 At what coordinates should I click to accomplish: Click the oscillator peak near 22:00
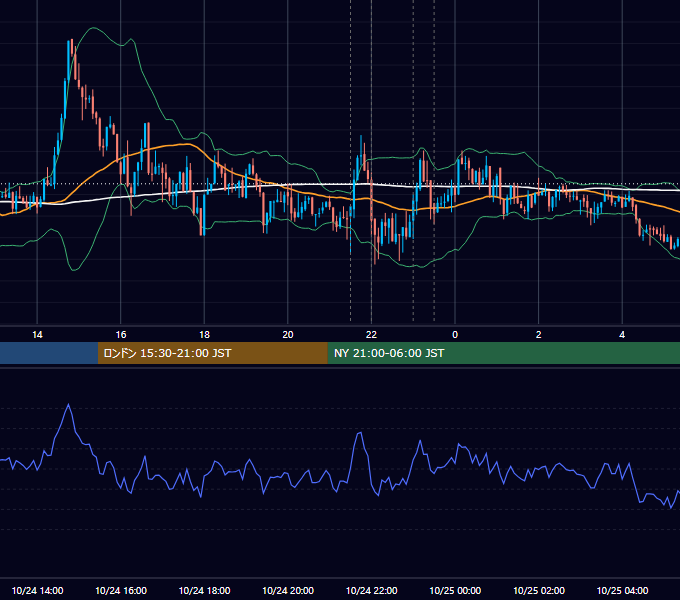pyautogui.click(x=360, y=433)
